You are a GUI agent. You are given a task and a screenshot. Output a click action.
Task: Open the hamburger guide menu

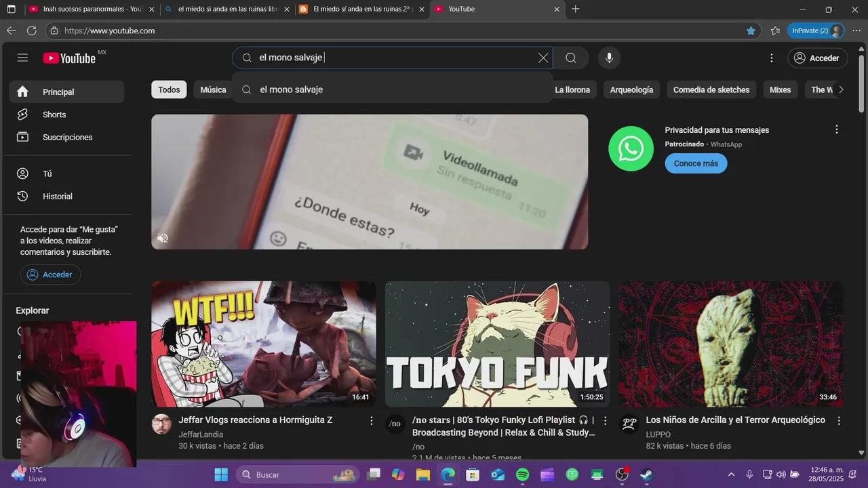(x=22, y=58)
